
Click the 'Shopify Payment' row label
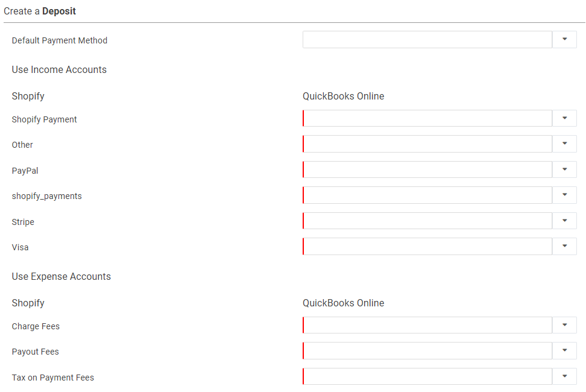tap(44, 119)
